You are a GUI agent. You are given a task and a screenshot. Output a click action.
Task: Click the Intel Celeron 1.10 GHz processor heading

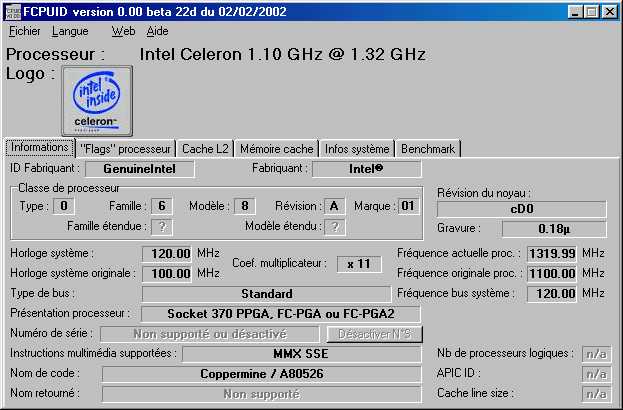click(282, 54)
